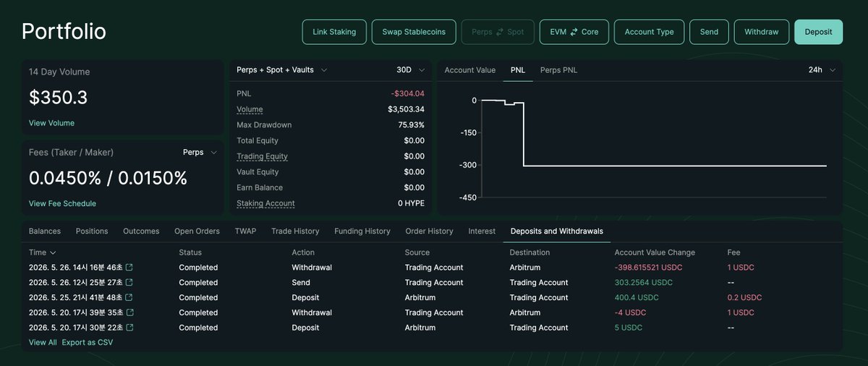Image resolution: width=868 pixels, height=366 pixels.
Task: Open external link icon for 14시 16분 46초 row
Action: click(129, 268)
